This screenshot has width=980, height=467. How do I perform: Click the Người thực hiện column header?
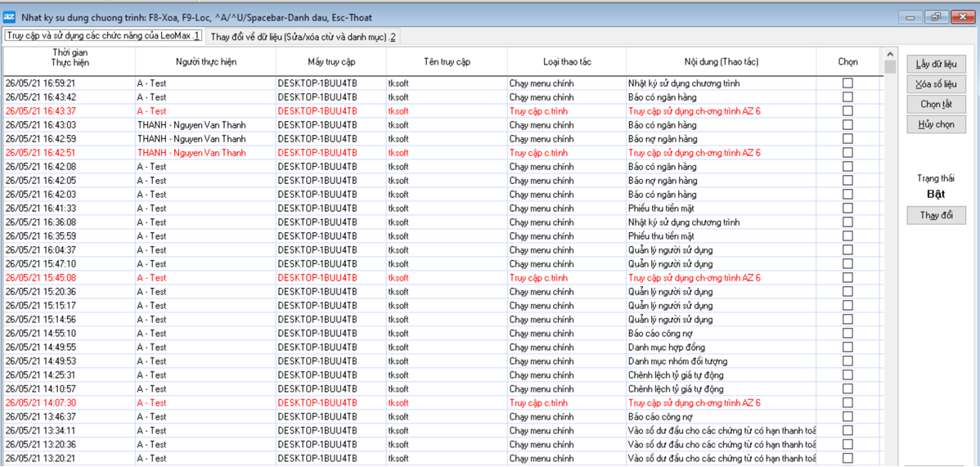click(x=205, y=62)
